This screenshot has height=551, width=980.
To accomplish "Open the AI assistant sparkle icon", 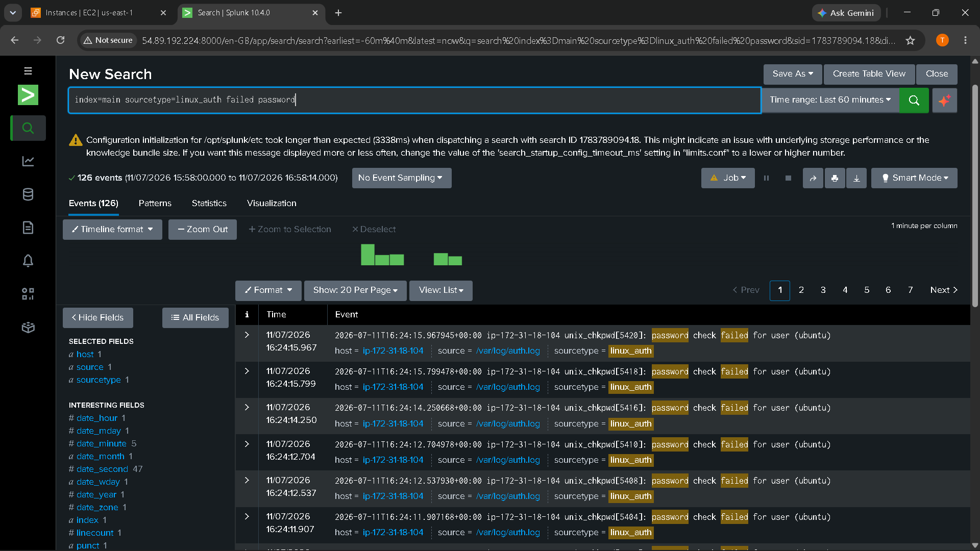I will (x=944, y=100).
